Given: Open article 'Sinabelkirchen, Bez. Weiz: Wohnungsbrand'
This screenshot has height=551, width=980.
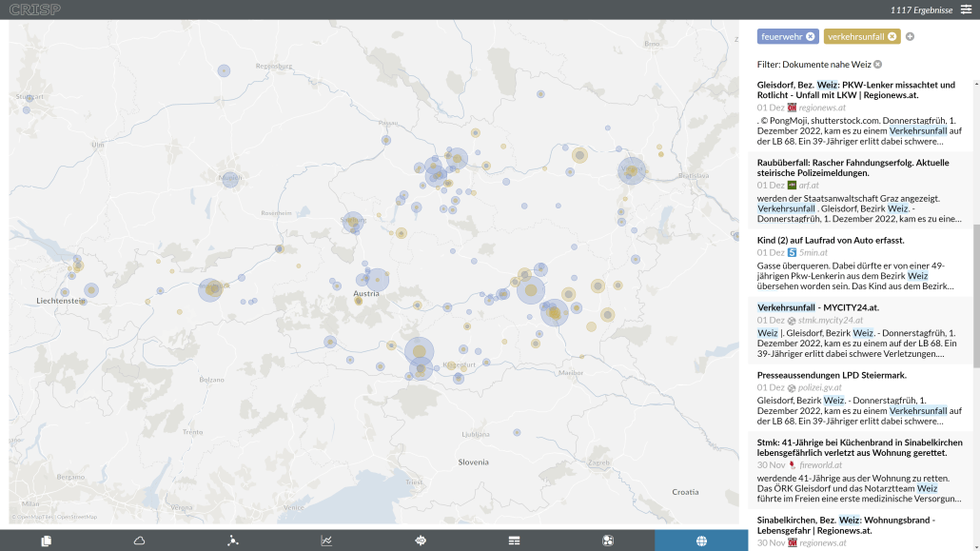Looking at the screenshot, I should click(846, 525).
